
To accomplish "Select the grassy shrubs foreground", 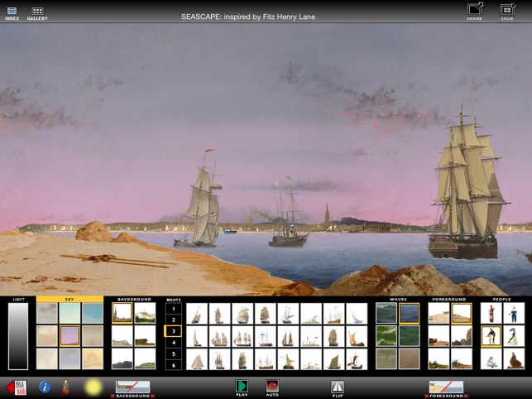I will tap(439, 359).
